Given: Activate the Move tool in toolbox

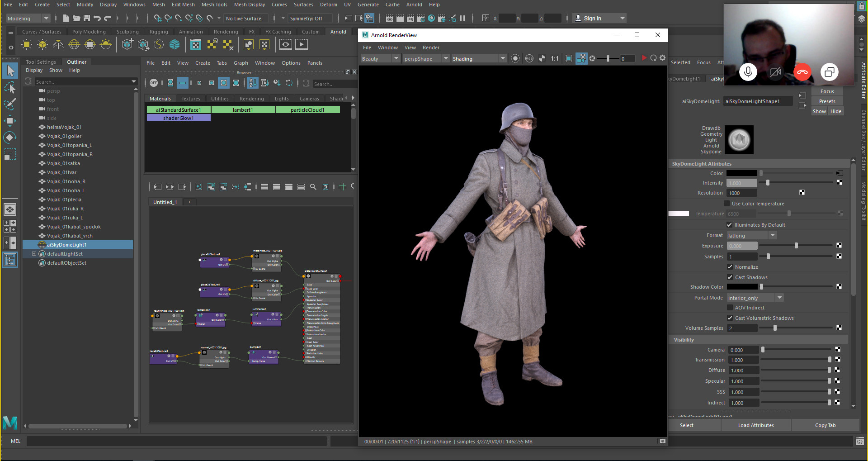Looking at the screenshot, I should pos(10,120).
